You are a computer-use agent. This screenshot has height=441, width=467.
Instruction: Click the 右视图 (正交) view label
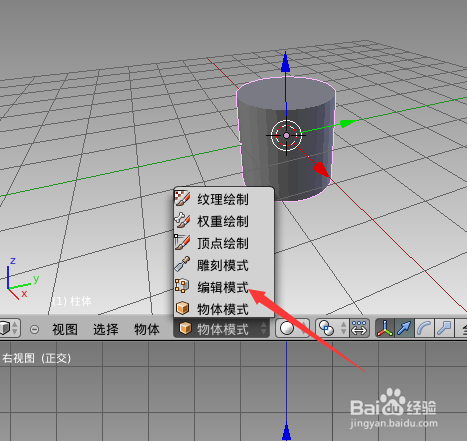(36, 358)
